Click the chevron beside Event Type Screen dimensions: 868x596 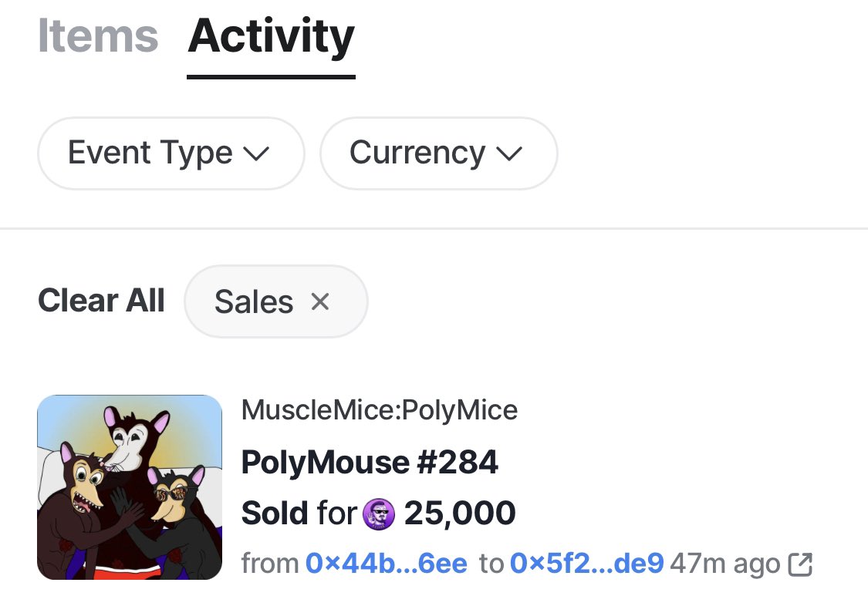256,153
